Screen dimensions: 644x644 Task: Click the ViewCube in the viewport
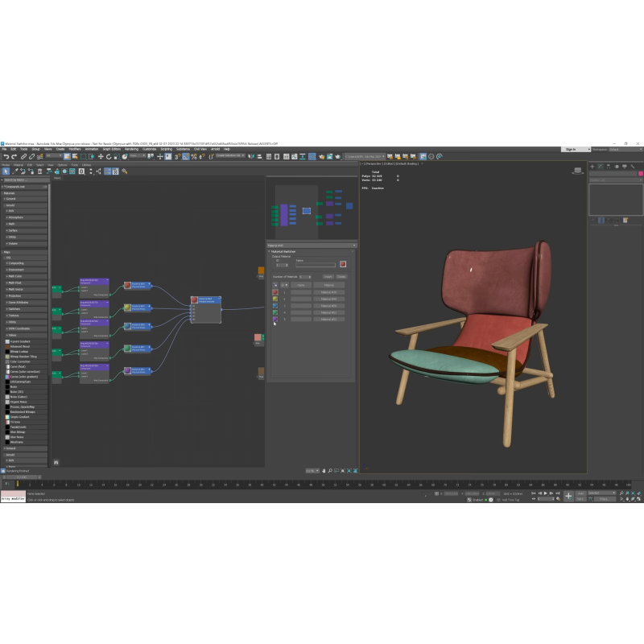pos(578,171)
